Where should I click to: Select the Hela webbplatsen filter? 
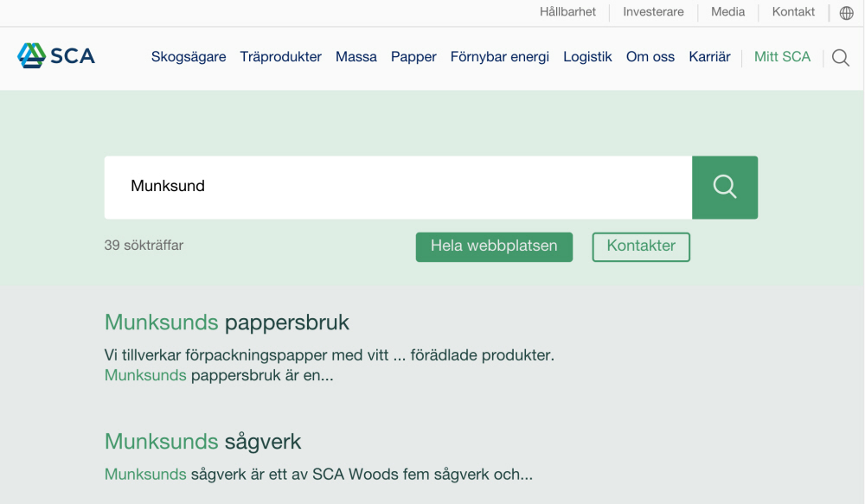pos(494,246)
